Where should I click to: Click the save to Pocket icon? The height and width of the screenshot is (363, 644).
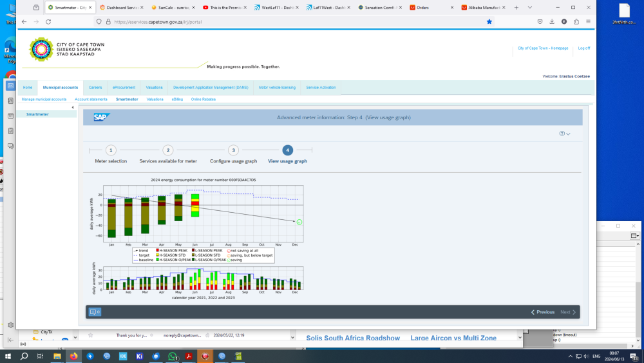tap(540, 22)
